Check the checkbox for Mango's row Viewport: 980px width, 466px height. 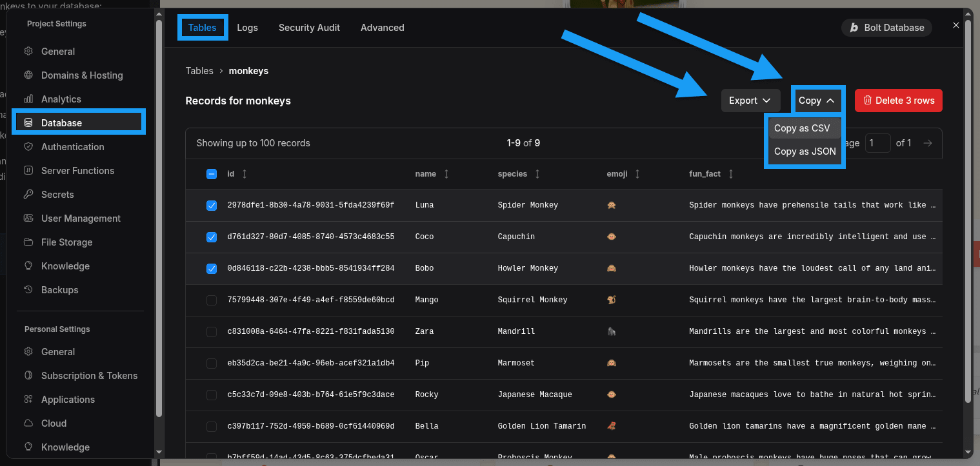tap(212, 300)
